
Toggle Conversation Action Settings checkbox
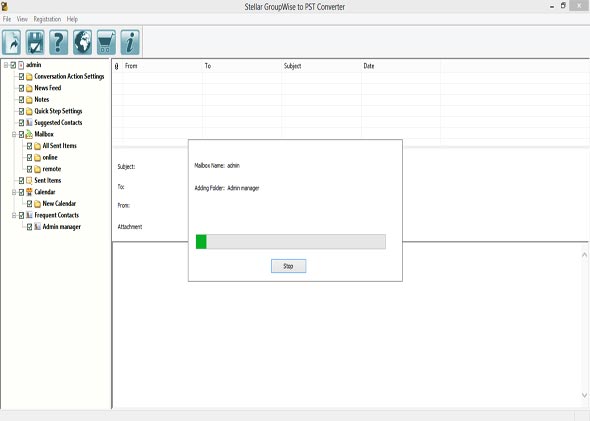pos(21,77)
